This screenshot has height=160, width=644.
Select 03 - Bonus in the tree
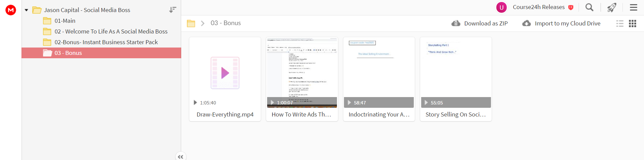[x=101, y=53]
